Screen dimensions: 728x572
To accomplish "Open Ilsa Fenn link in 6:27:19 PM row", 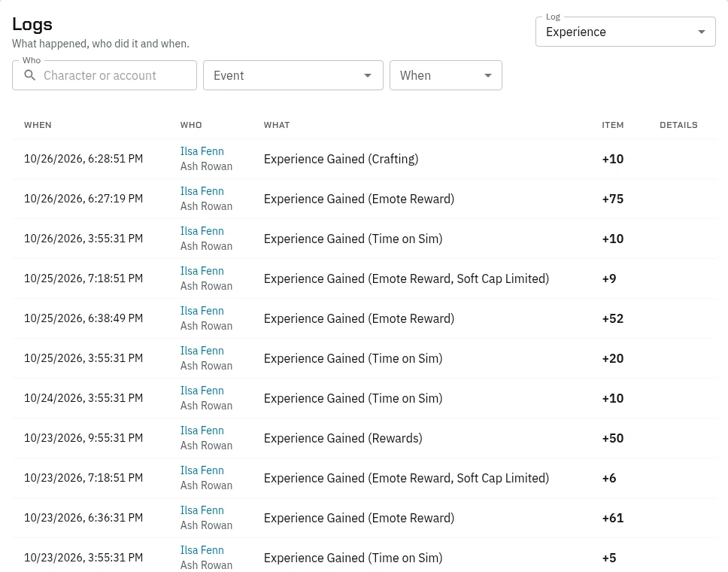I will click(x=202, y=191).
